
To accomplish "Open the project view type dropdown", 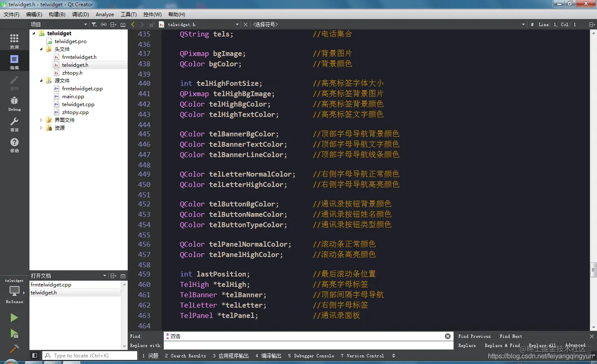I will (59, 24).
